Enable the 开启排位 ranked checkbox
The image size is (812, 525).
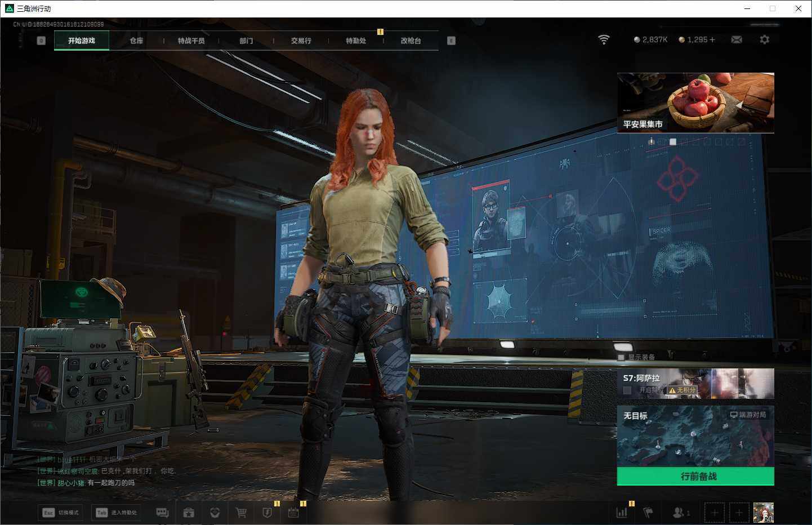coord(627,390)
